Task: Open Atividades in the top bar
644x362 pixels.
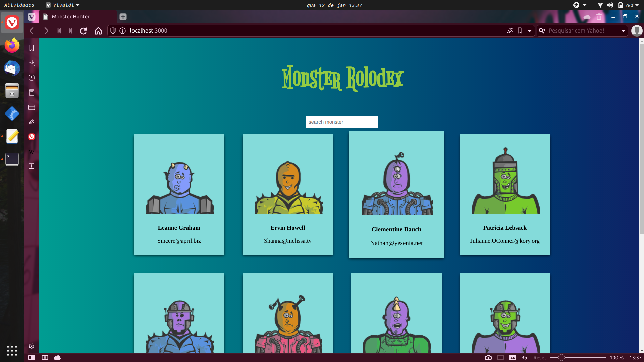Action: tap(18, 5)
